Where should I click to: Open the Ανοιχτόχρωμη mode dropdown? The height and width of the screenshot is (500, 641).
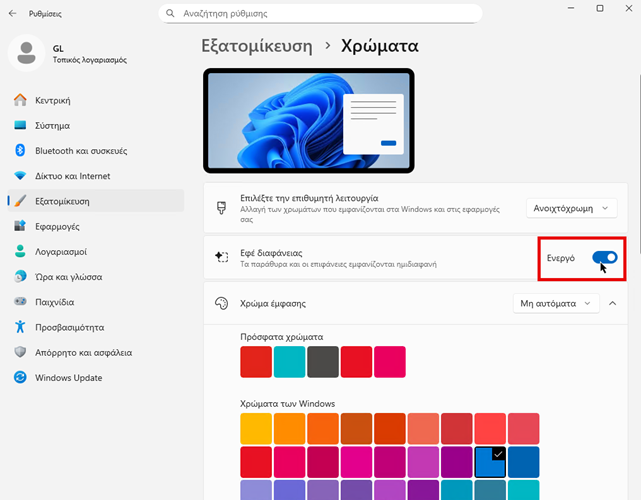[571, 208]
